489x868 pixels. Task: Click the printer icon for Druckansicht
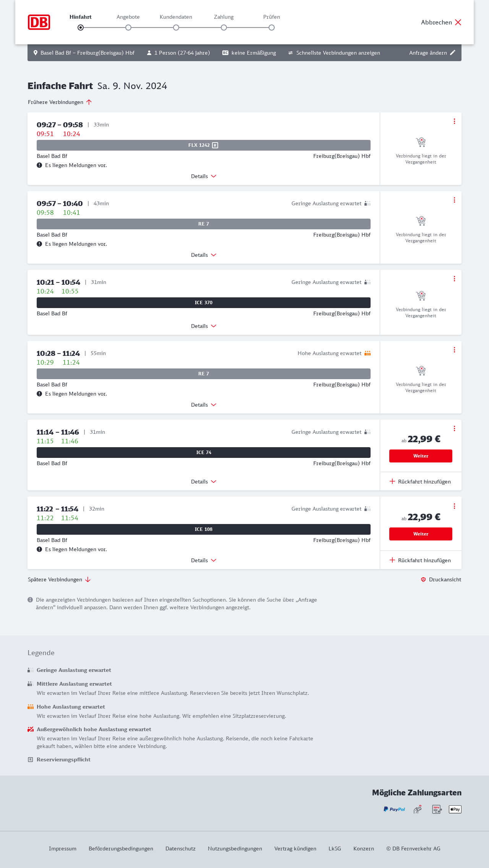423,579
